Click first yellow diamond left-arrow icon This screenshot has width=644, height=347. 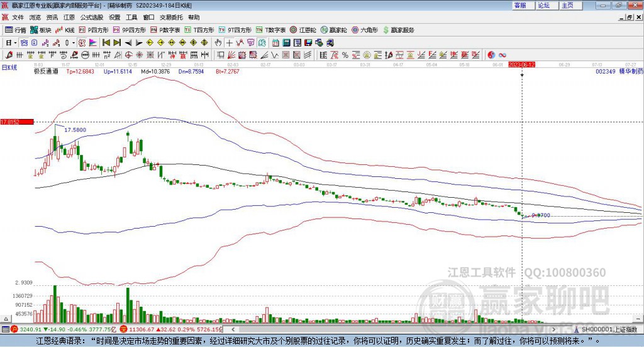tap(150, 43)
